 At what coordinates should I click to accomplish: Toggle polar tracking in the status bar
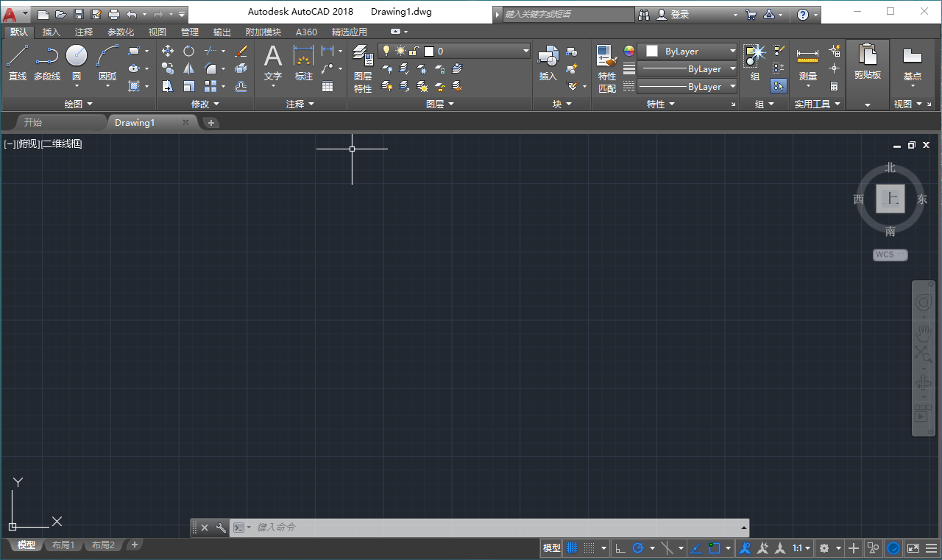(639, 547)
